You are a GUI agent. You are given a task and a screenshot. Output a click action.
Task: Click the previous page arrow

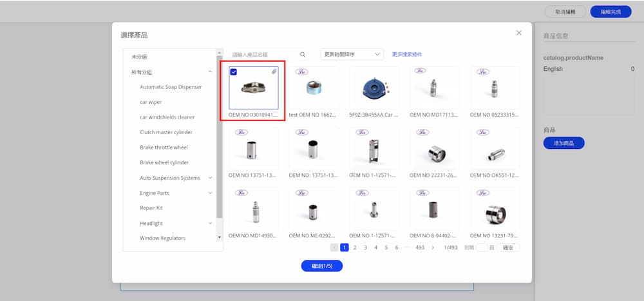[334, 248]
